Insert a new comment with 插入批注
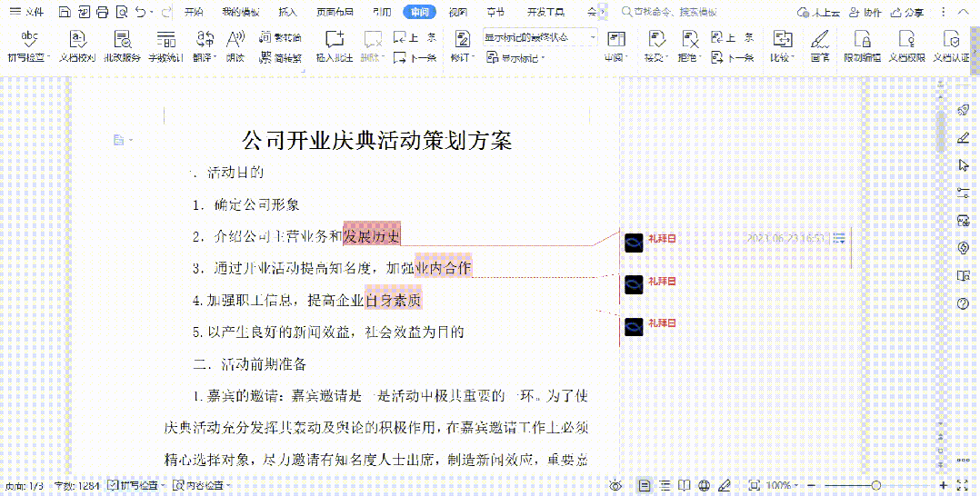This screenshot has width=980, height=496. tap(335, 47)
